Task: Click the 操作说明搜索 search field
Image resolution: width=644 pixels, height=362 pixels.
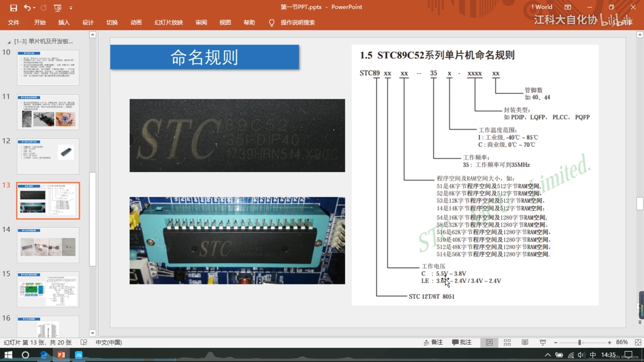Action: pyautogui.click(x=298, y=22)
